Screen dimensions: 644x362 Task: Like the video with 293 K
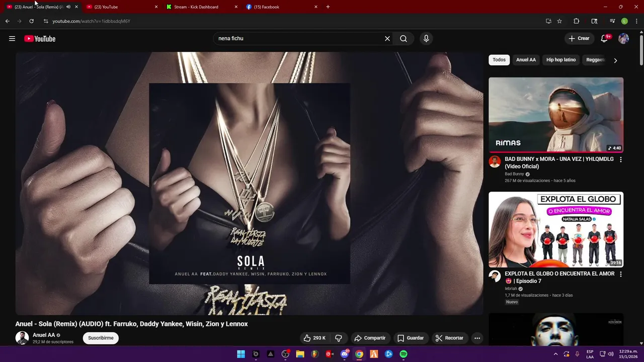tap(314, 338)
